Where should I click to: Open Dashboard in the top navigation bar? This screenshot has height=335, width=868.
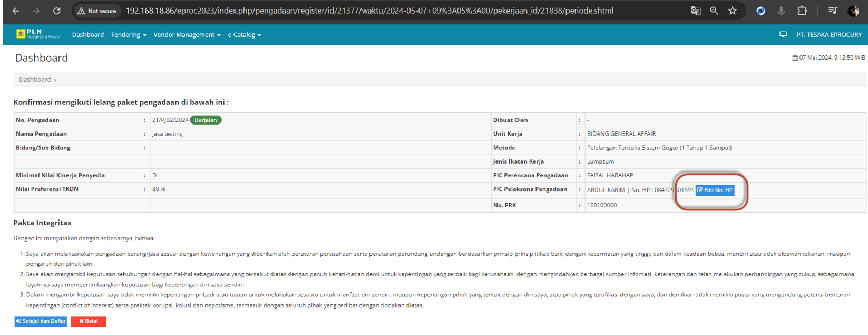pyautogui.click(x=87, y=35)
